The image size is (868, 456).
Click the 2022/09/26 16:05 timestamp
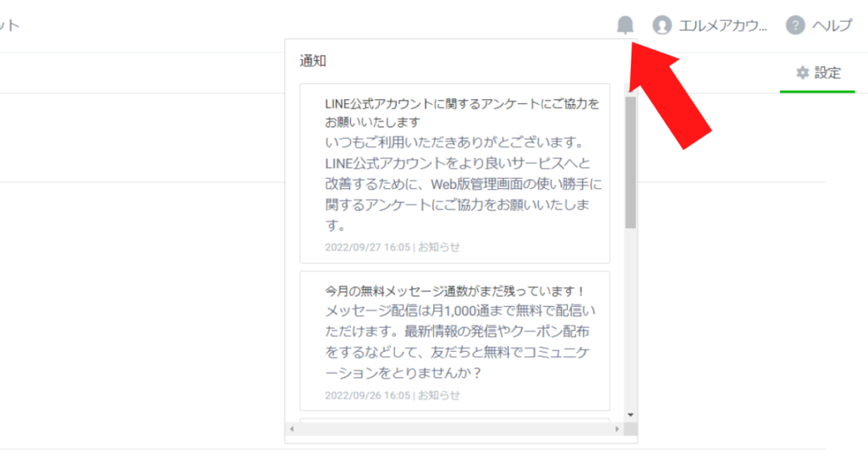pyautogui.click(x=368, y=396)
